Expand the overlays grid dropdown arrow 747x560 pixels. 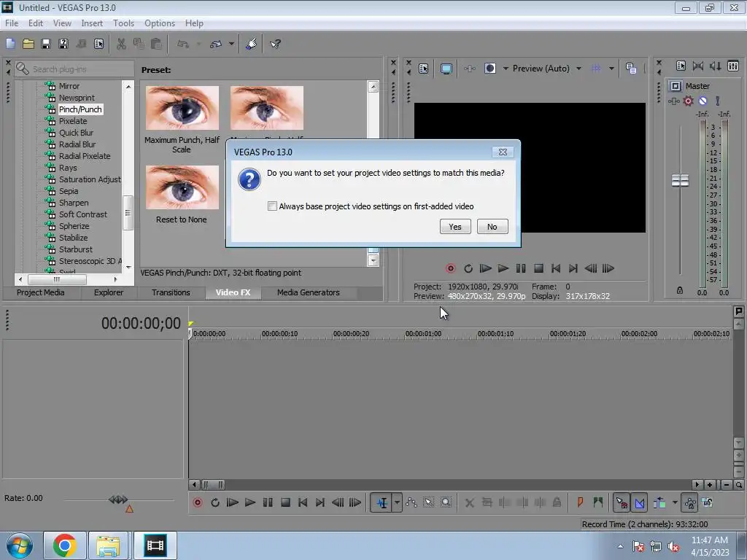coord(611,69)
